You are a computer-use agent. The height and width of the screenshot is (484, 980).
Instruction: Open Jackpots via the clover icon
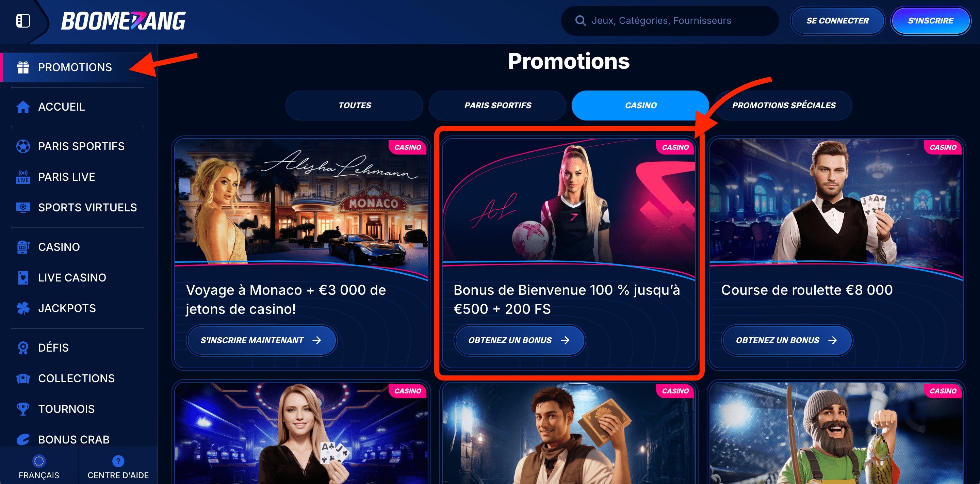[x=23, y=308]
